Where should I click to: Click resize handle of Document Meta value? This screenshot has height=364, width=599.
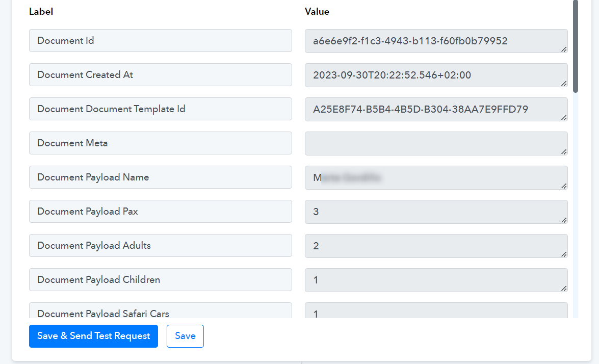564,151
